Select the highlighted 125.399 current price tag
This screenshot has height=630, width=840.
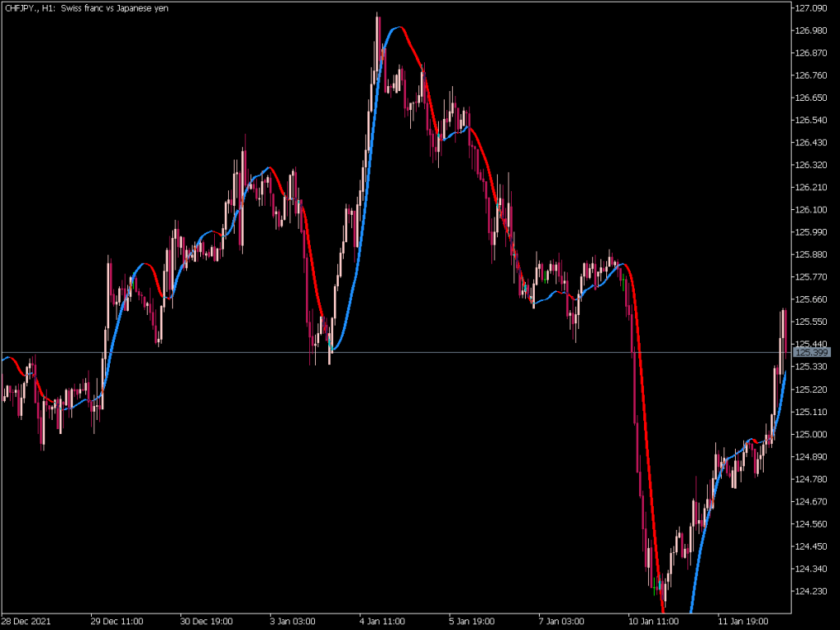coord(811,352)
